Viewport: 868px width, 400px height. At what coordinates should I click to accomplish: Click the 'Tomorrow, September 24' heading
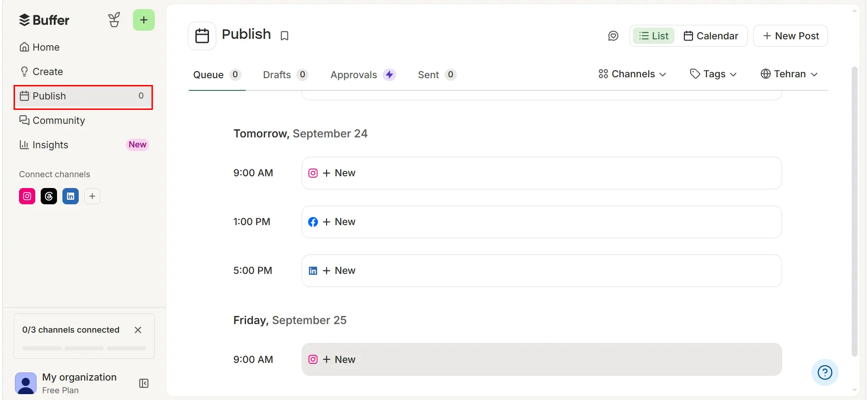(x=300, y=134)
